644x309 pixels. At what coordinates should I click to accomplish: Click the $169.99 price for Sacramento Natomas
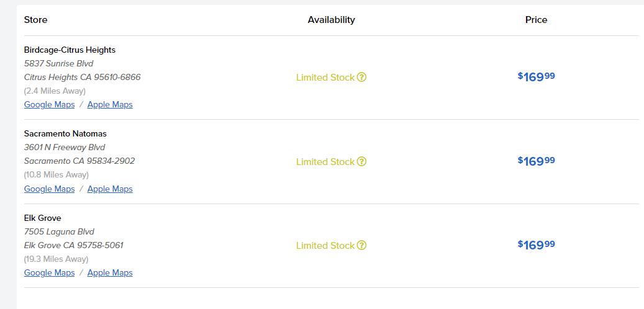[x=536, y=161]
